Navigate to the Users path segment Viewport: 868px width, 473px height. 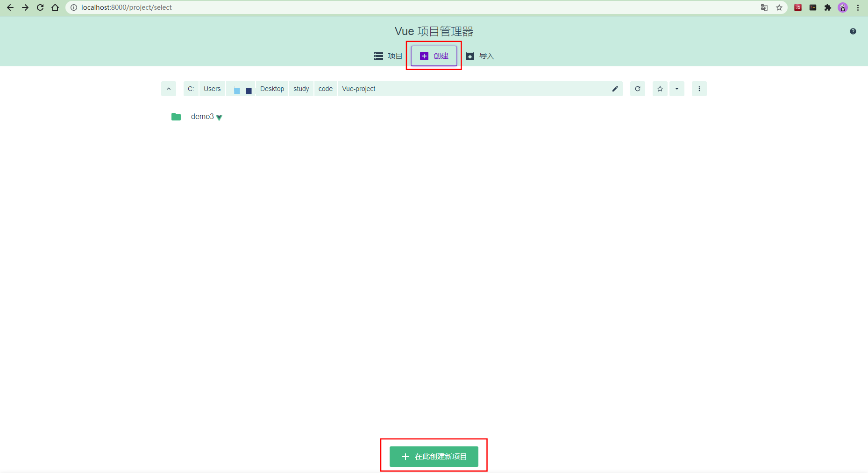212,89
